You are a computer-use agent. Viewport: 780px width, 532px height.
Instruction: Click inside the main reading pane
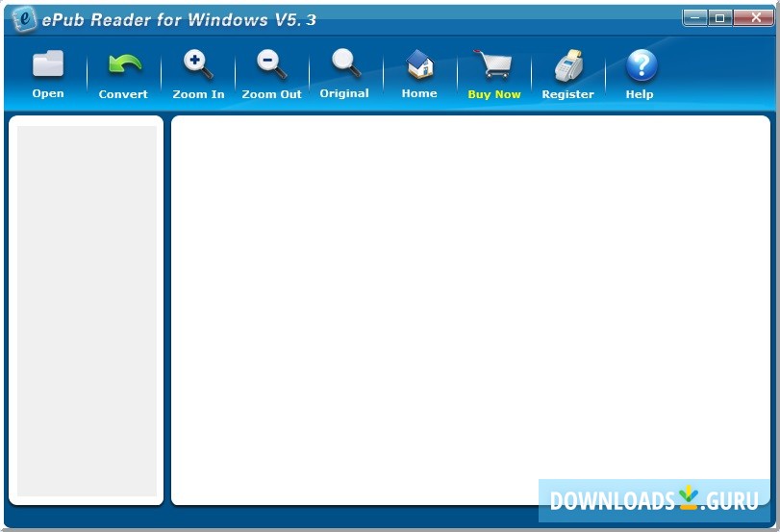[470, 310]
